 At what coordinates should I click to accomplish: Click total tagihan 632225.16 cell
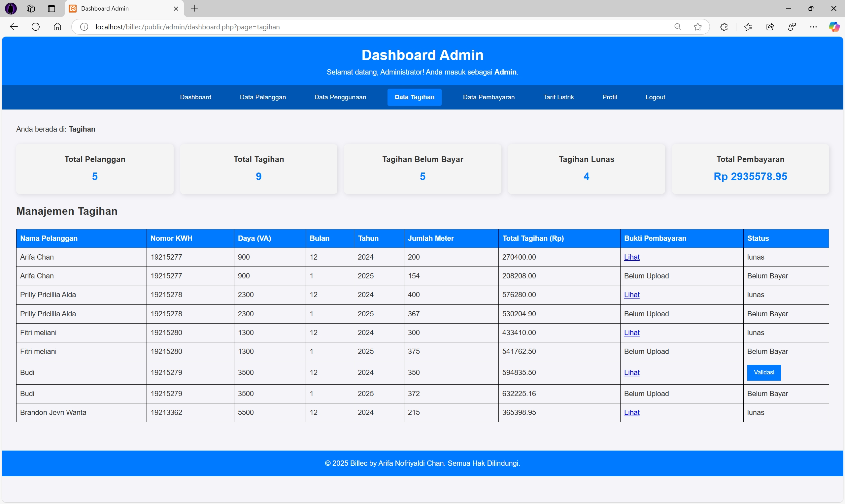click(x=559, y=394)
